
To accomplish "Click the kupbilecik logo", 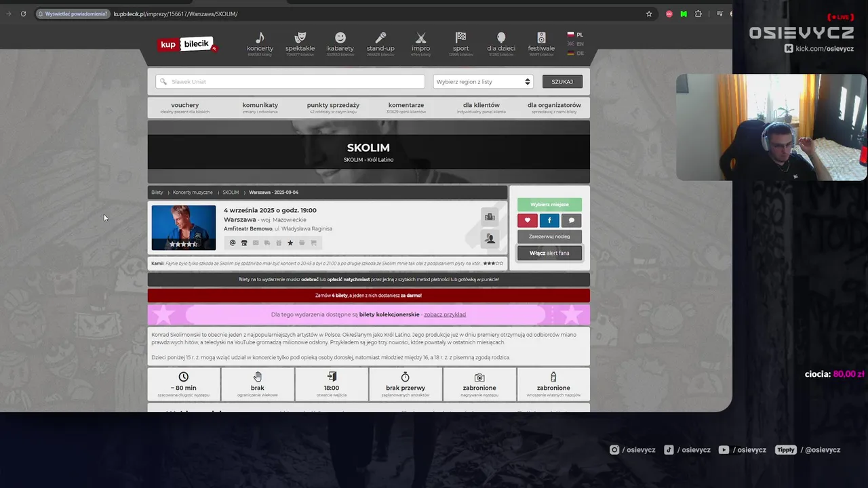I will coord(187,44).
